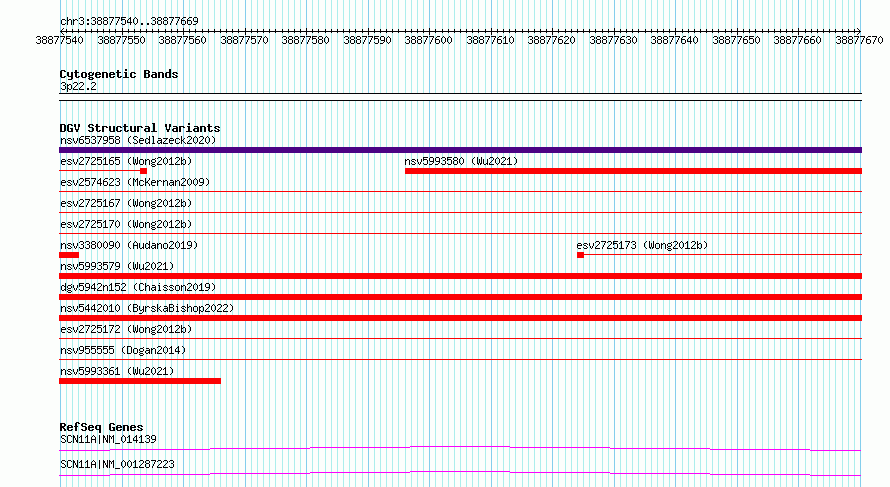Click the nsv6537958 (Sedlazeck2020) variant label
890x487 pixels.
[138, 140]
